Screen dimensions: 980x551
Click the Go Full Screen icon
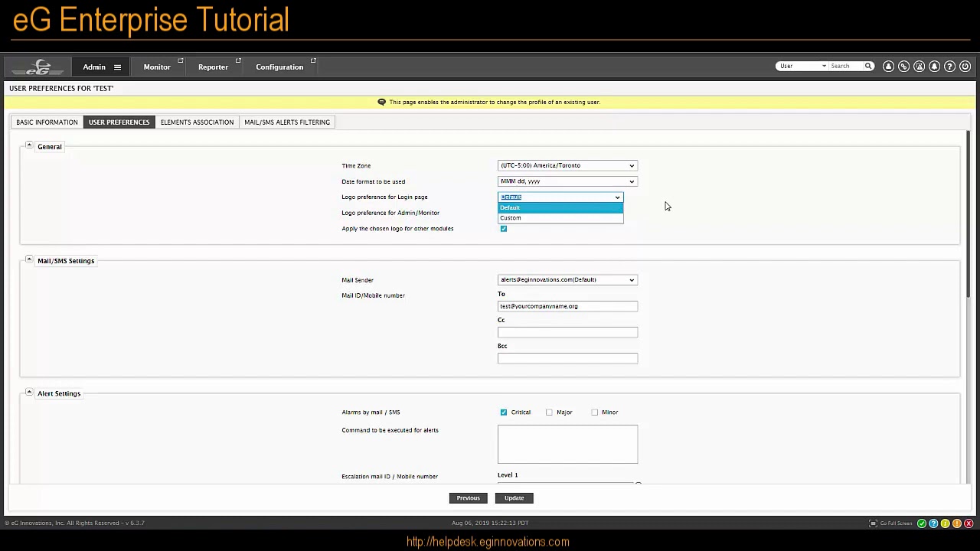[x=873, y=523]
